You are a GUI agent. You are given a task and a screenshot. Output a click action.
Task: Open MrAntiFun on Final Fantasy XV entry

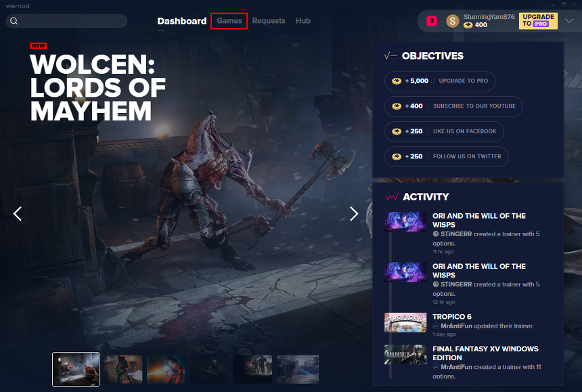pyautogui.click(x=456, y=367)
